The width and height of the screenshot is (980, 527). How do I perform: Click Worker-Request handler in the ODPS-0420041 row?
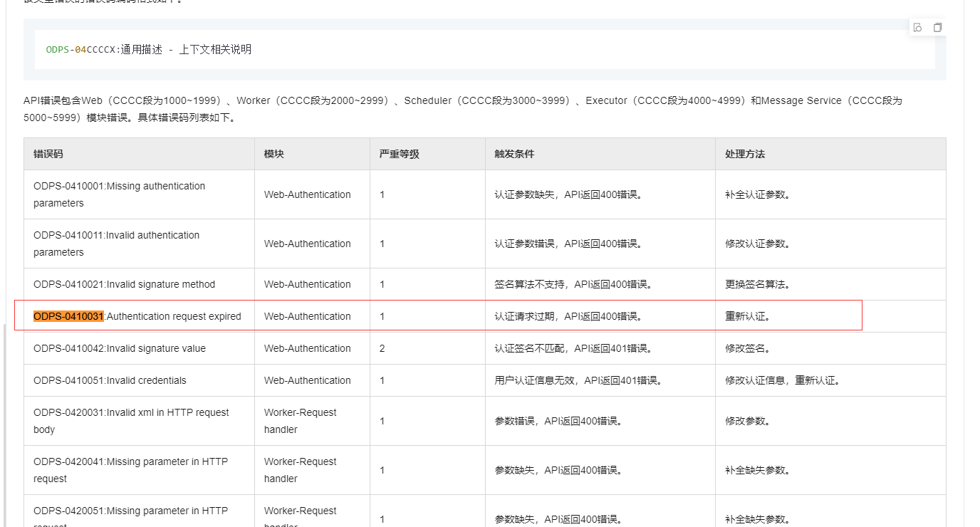(x=301, y=470)
